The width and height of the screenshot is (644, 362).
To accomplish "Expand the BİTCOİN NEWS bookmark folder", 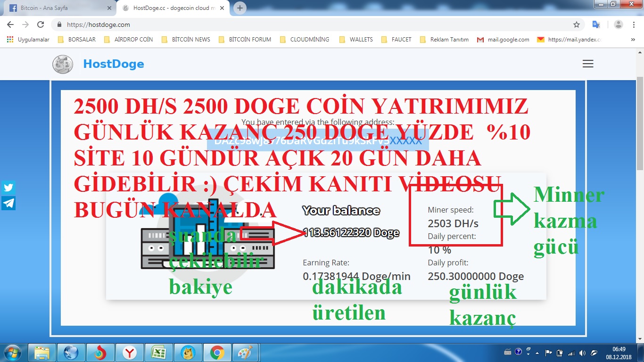I will click(186, 40).
